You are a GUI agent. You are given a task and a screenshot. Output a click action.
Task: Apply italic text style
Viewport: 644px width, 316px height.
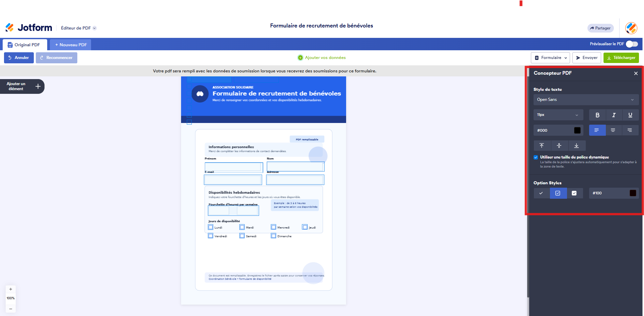pos(614,115)
